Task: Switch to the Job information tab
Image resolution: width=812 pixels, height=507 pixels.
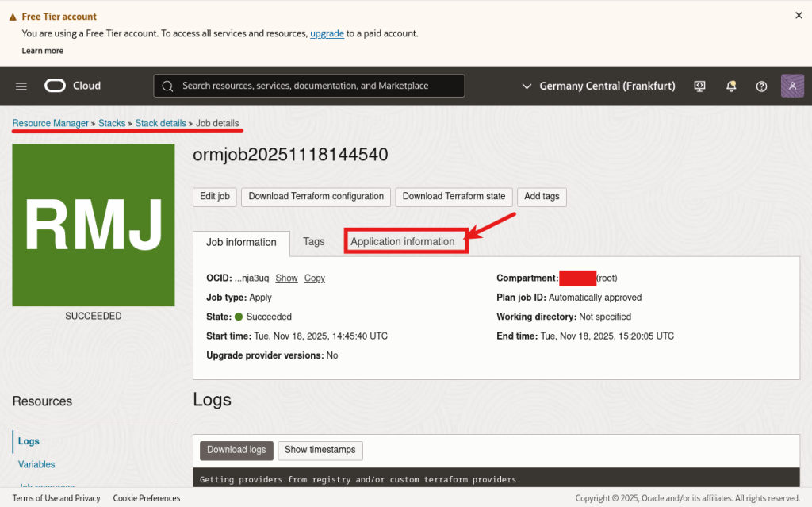Action: [241, 242]
